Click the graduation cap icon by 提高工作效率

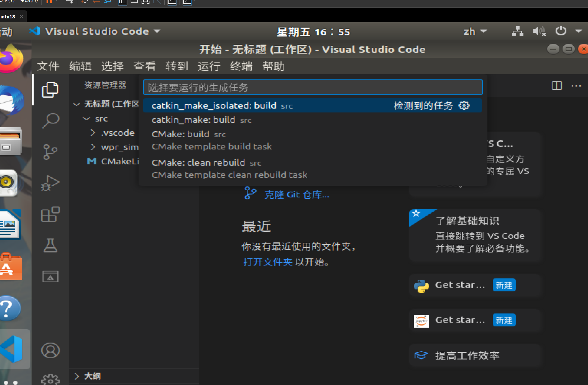pos(421,355)
